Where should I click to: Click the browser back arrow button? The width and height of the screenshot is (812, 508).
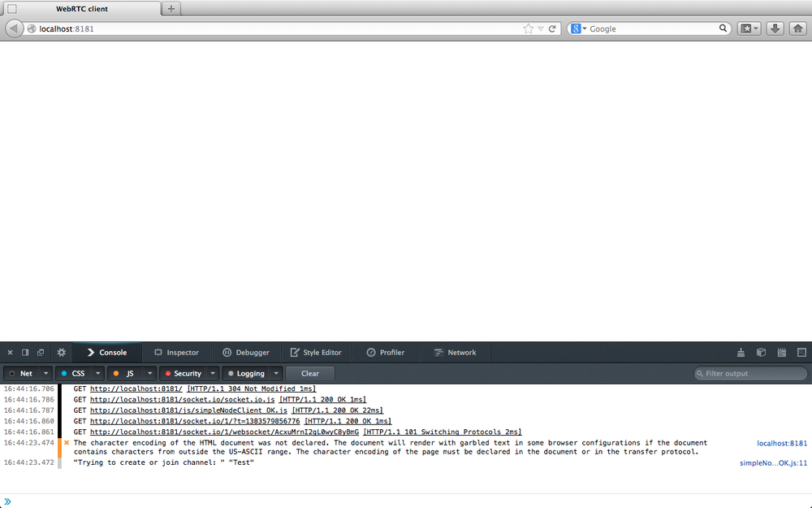coord(14,28)
